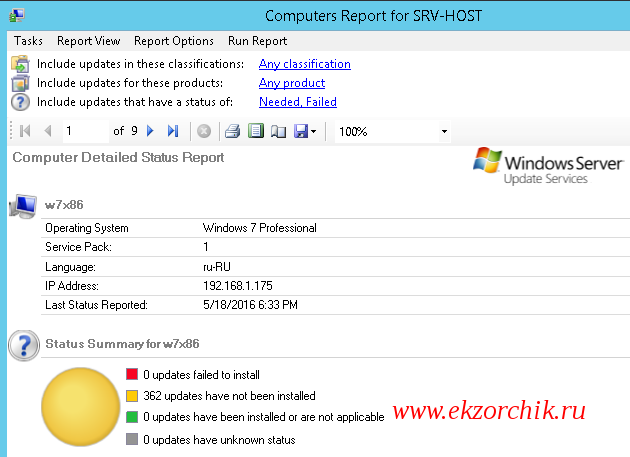Click the green installed updates swatch
630x457 pixels.
tap(132, 417)
